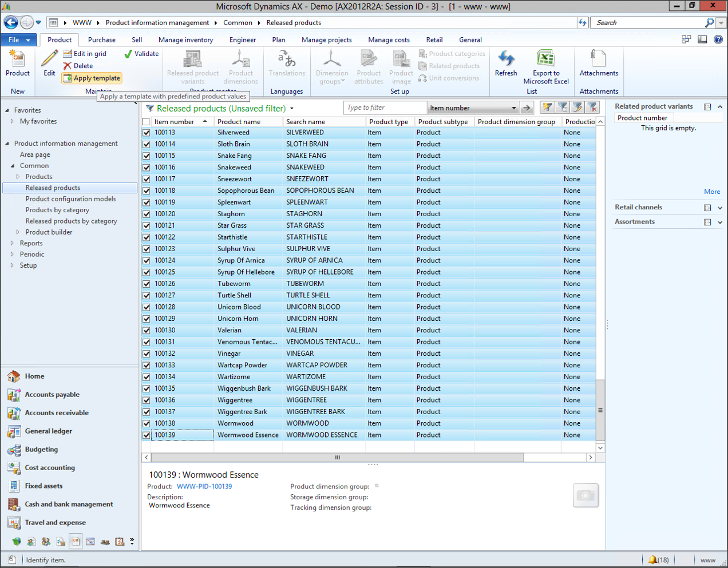Open the WWW-PID-100139 product link
Screen dimensions: 728x568
(204, 487)
